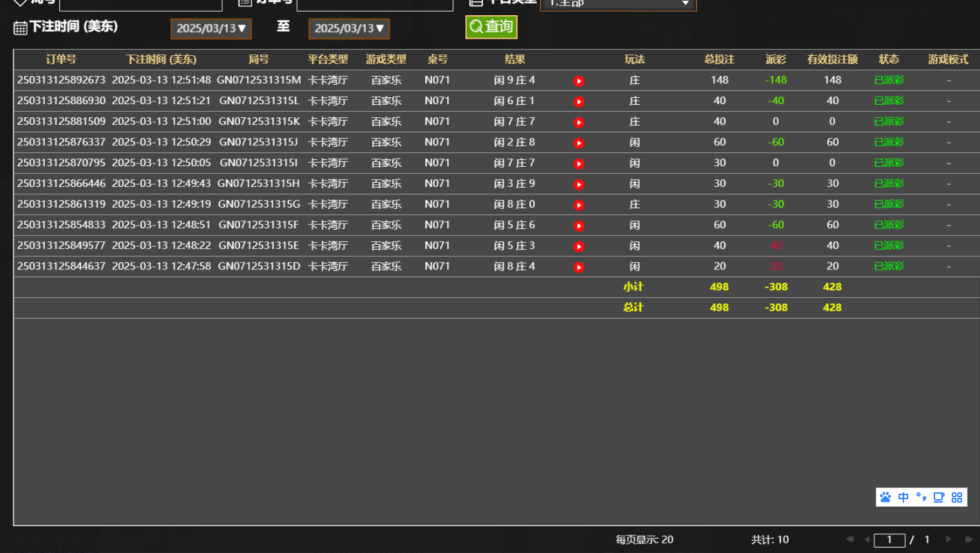Image resolution: width=980 pixels, height=553 pixels.
Task: Click replay icon in 闲 3 庄 9 row
Action: click(579, 184)
